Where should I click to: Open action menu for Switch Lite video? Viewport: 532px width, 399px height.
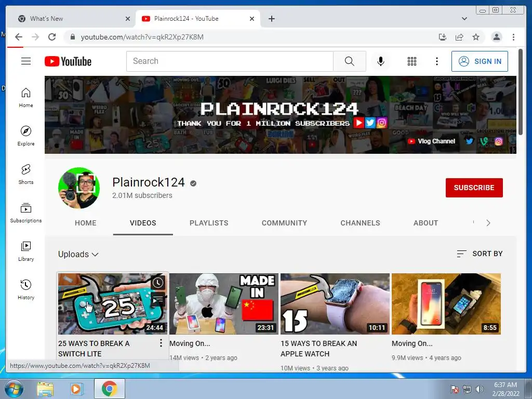pyautogui.click(x=161, y=343)
